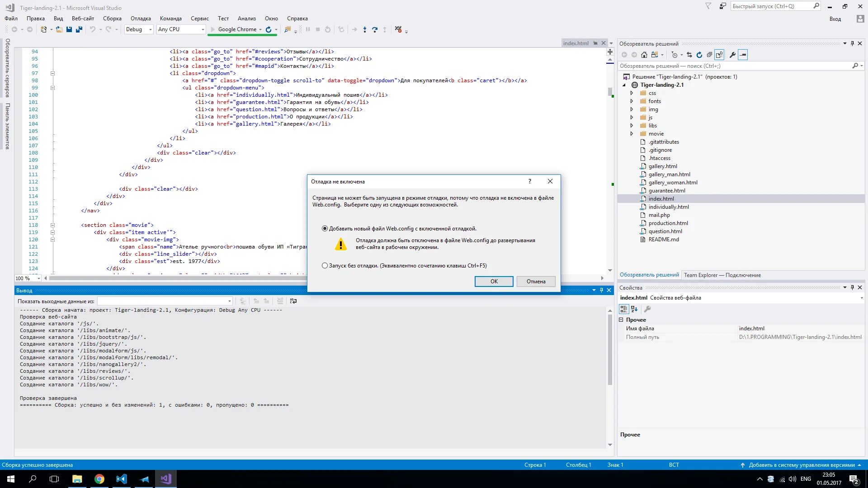Click the Вход sign-in link

pos(835,19)
